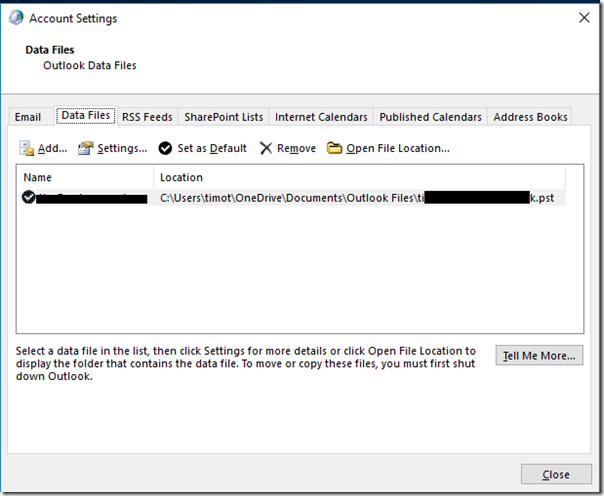
Task: Switch to SharePoint Lists tab
Action: point(224,117)
